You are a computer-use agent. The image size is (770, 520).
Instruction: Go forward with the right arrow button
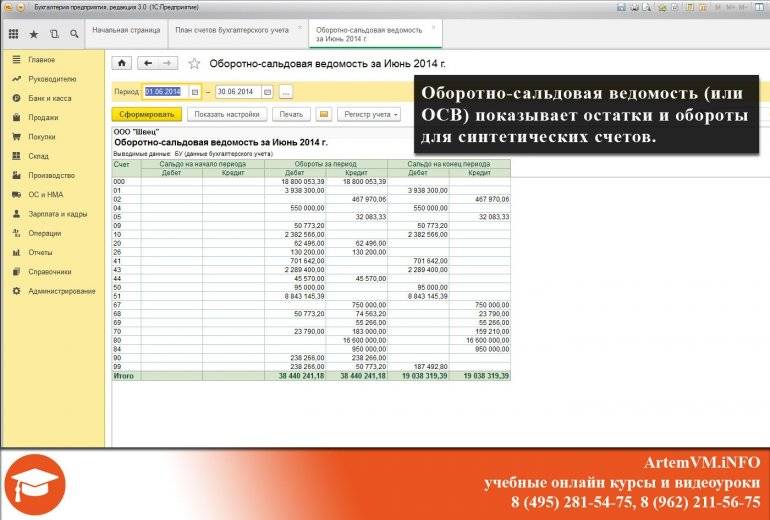pyautogui.click(x=167, y=63)
